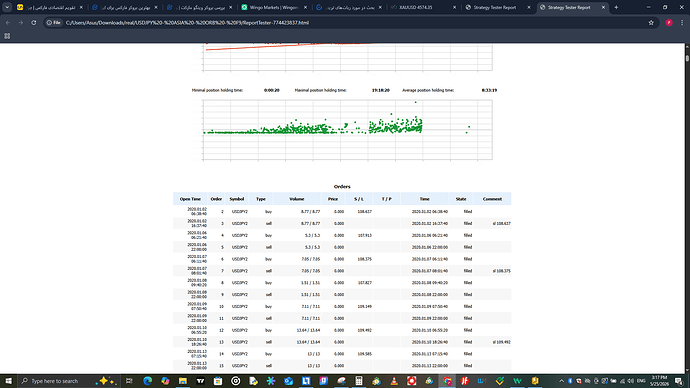Open the clock showing 3:17 PM
This screenshot has height=388, width=690.
pyautogui.click(x=660, y=381)
